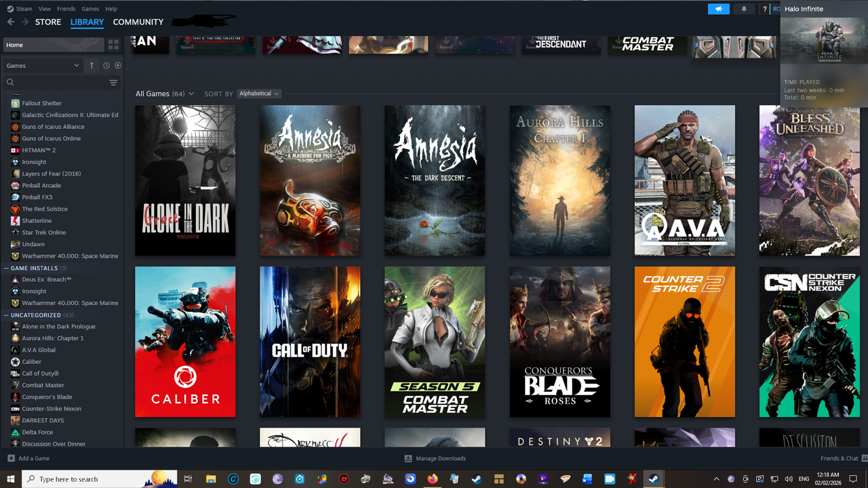Click the announcements megaphone button
The image size is (868, 488).
pos(718,9)
